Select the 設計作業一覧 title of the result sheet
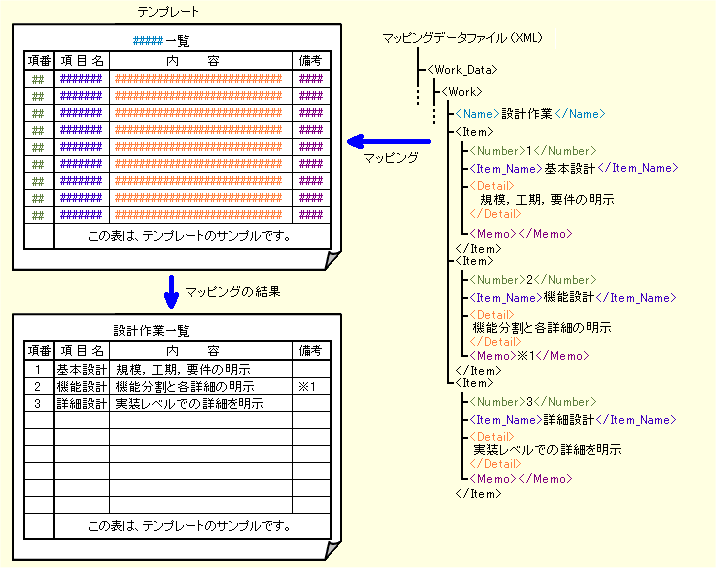This screenshot has width=716, height=568. 151,331
